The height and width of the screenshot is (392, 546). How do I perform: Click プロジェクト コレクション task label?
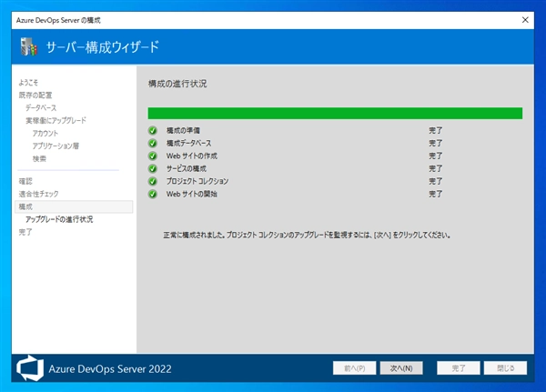point(197,181)
